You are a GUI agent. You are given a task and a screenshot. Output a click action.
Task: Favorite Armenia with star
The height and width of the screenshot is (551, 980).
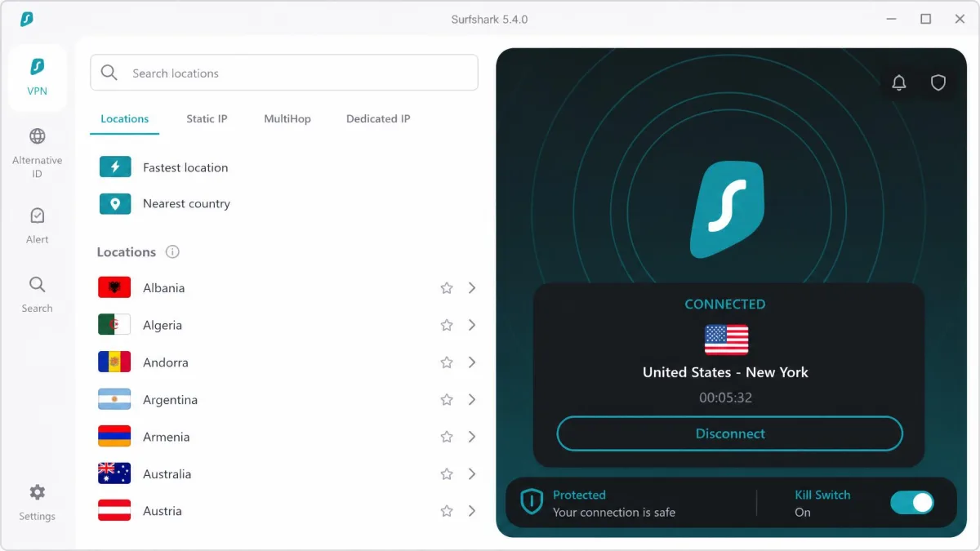coord(447,437)
